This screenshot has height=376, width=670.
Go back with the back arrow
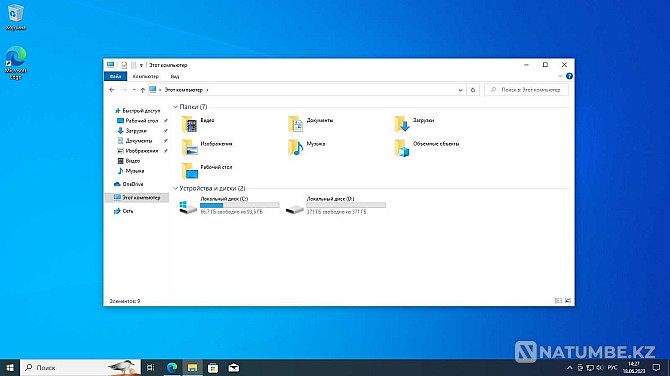[x=112, y=90]
